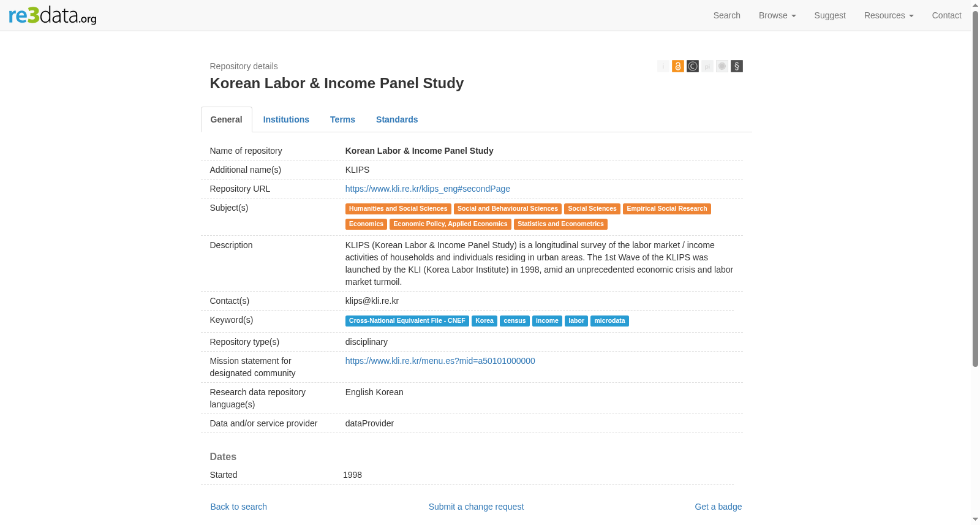Click the greyed-out certificate seal icon

(x=722, y=66)
